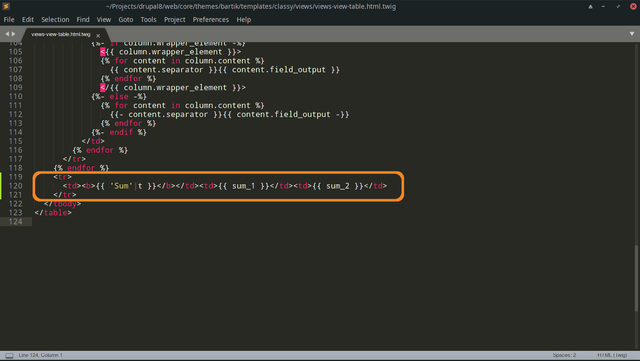This screenshot has width=640, height=361.
Task: Open the tab list dropdown arrow
Action: click(x=632, y=34)
